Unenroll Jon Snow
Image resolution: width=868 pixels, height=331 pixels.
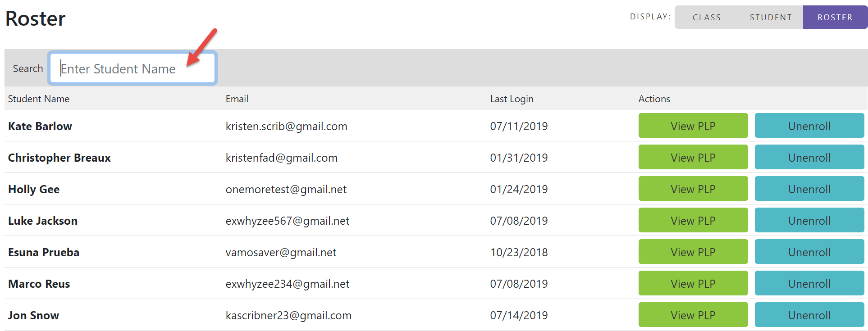pos(809,315)
